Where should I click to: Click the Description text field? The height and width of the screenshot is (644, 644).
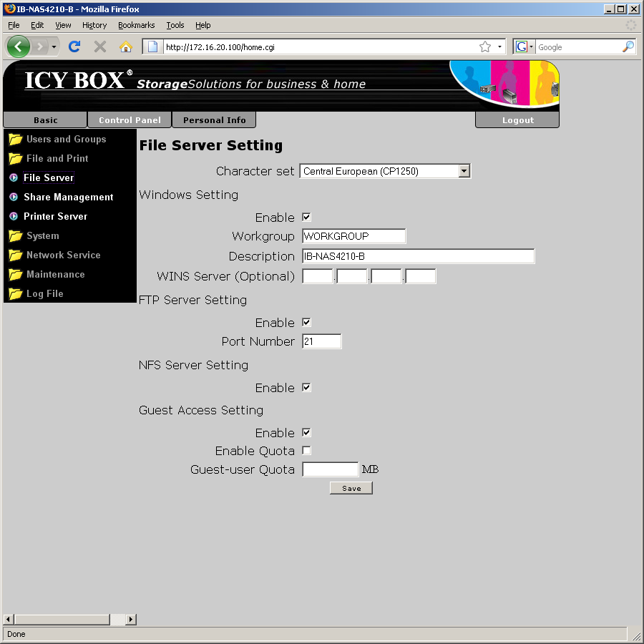(418, 256)
